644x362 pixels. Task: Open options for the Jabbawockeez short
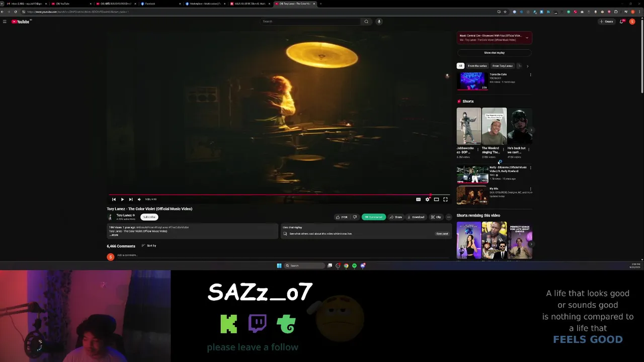pyautogui.click(x=478, y=149)
